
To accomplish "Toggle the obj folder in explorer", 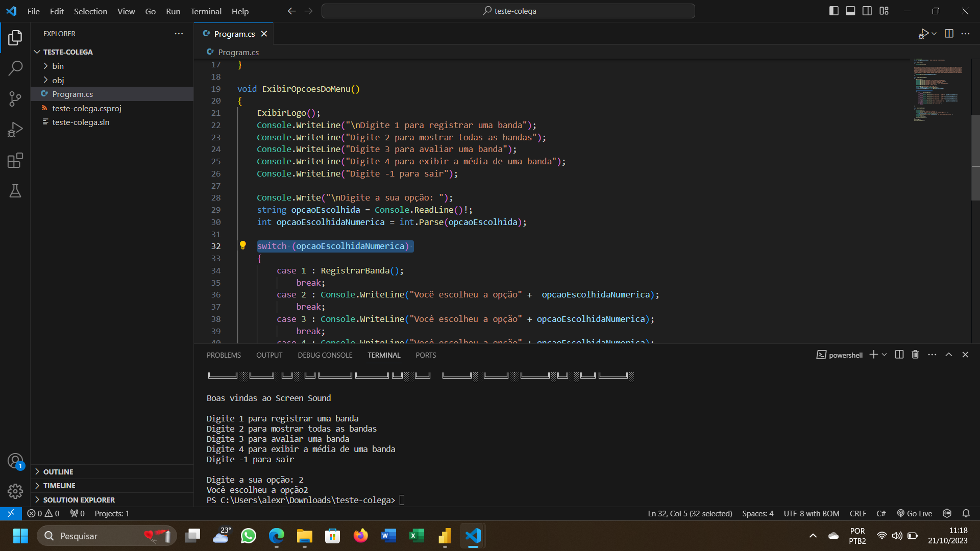I will pyautogui.click(x=57, y=80).
